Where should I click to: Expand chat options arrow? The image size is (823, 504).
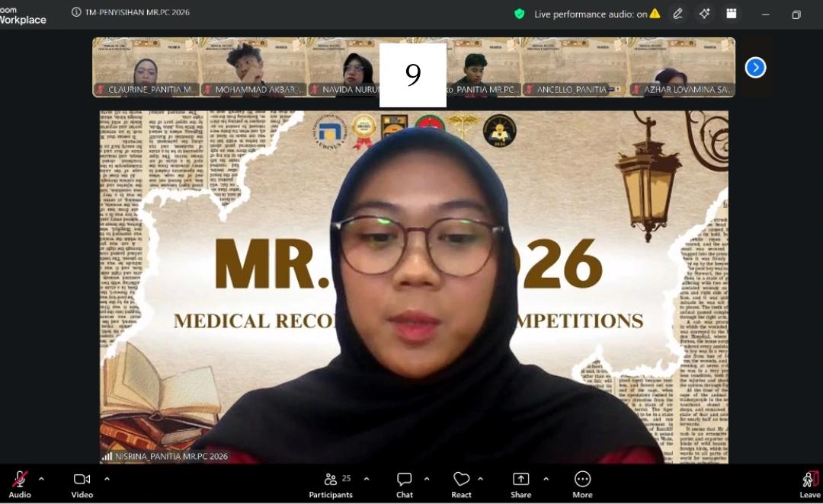pos(427,479)
